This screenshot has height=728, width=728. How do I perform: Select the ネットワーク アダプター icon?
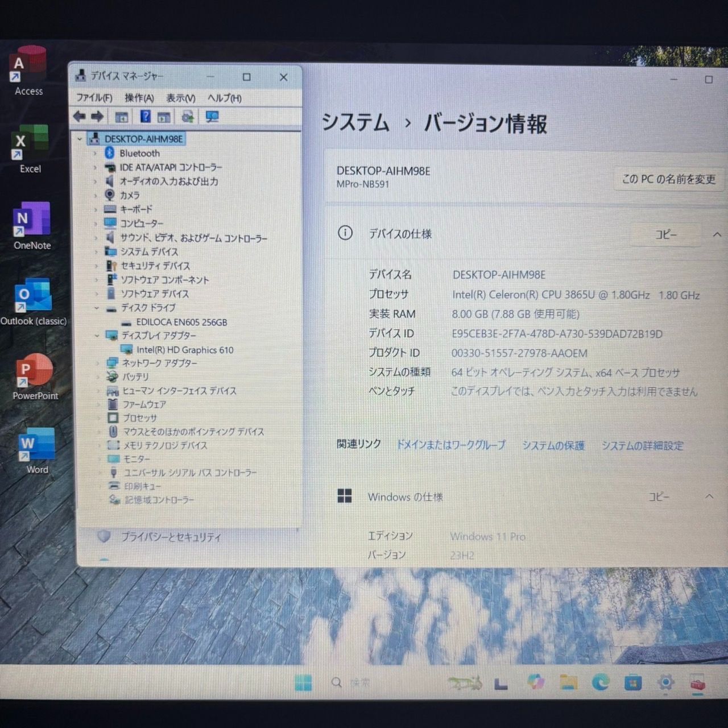pyautogui.click(x=113, y=363)
